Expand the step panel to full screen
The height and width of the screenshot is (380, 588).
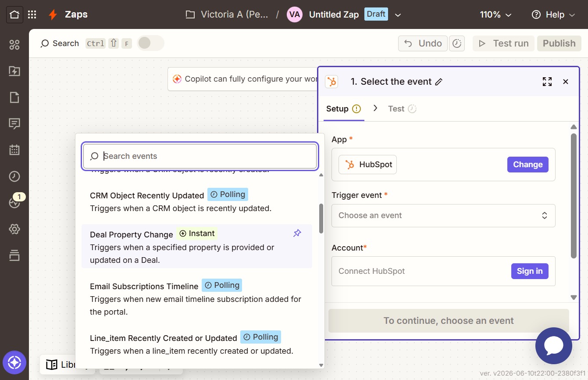[x=547, y=82]
